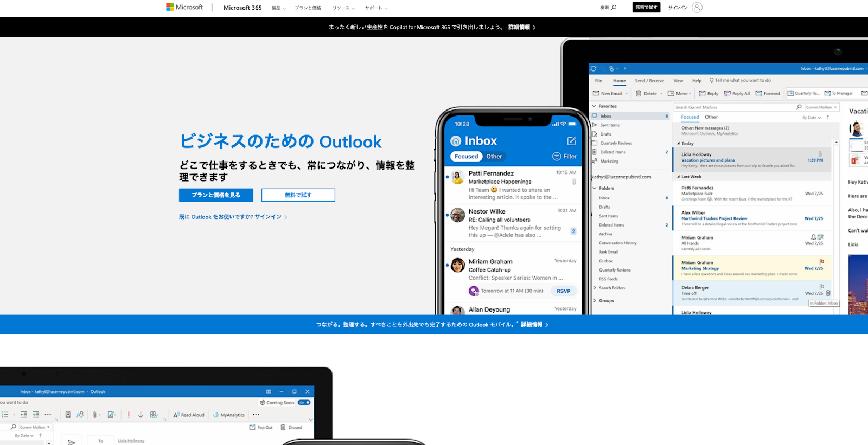Click the Move folder icon in ribbon
Viewport: 868px width, 445px height.
tap(671, 93)
